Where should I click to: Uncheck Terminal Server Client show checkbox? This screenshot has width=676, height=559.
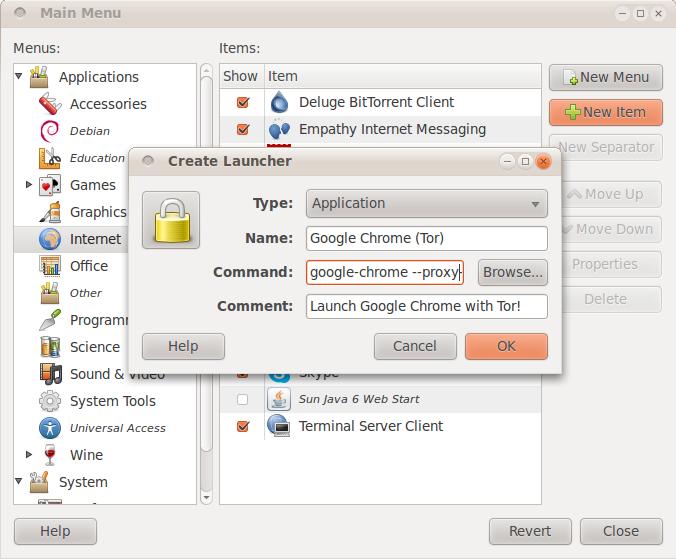click(243, 426)
